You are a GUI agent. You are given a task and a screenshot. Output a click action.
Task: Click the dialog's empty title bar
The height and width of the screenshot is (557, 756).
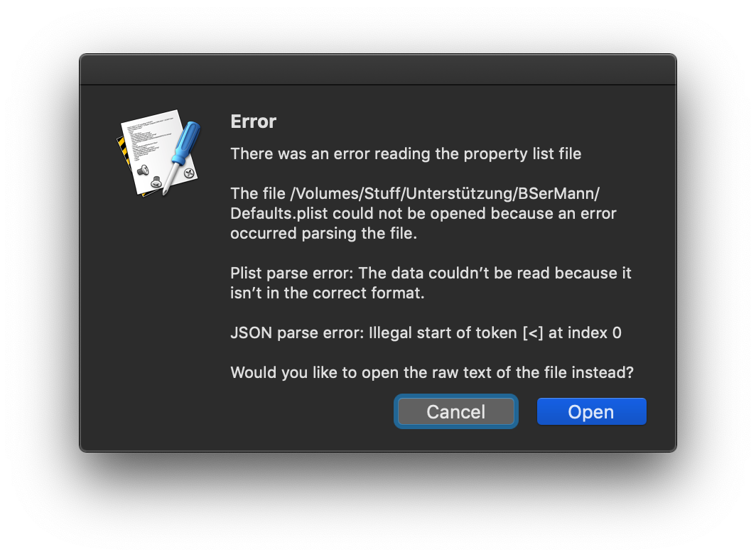(377, 70)
